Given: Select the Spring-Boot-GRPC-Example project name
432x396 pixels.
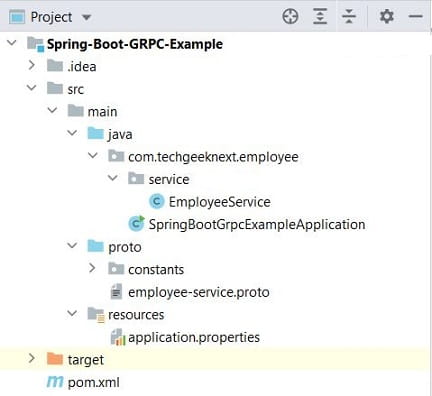Looking at the screenshot, I should (x=135, y=44).
